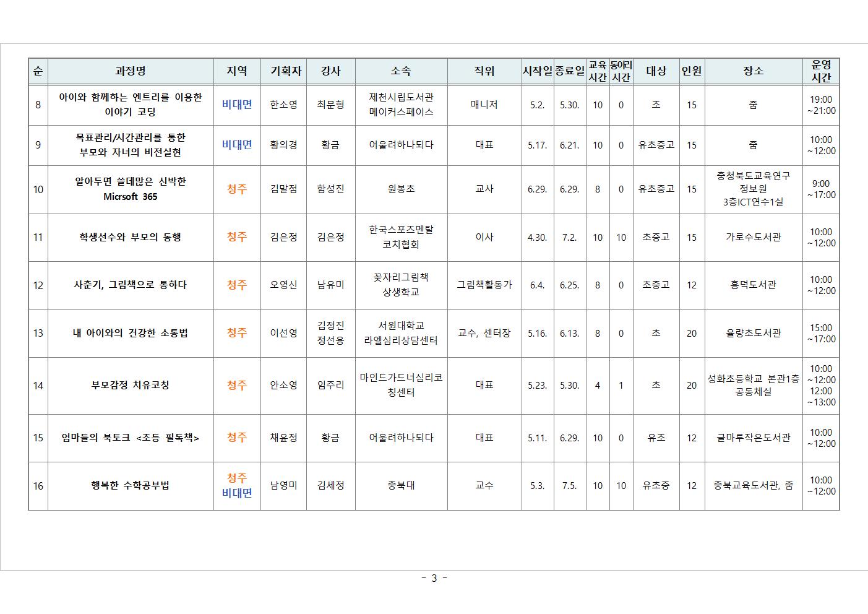Screen dimensions: 868x614
Task: Click the 운영 시간 column header
Action: point(821,71)
